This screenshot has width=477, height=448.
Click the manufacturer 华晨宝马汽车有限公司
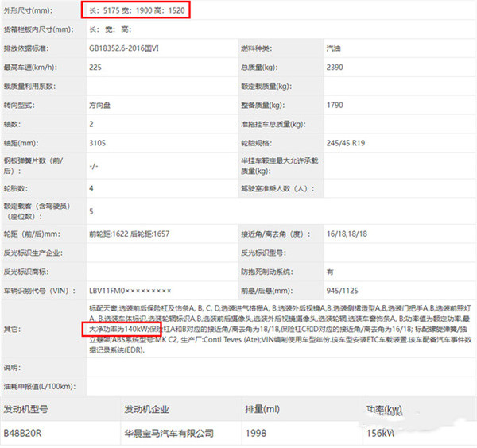coord(169,434)
